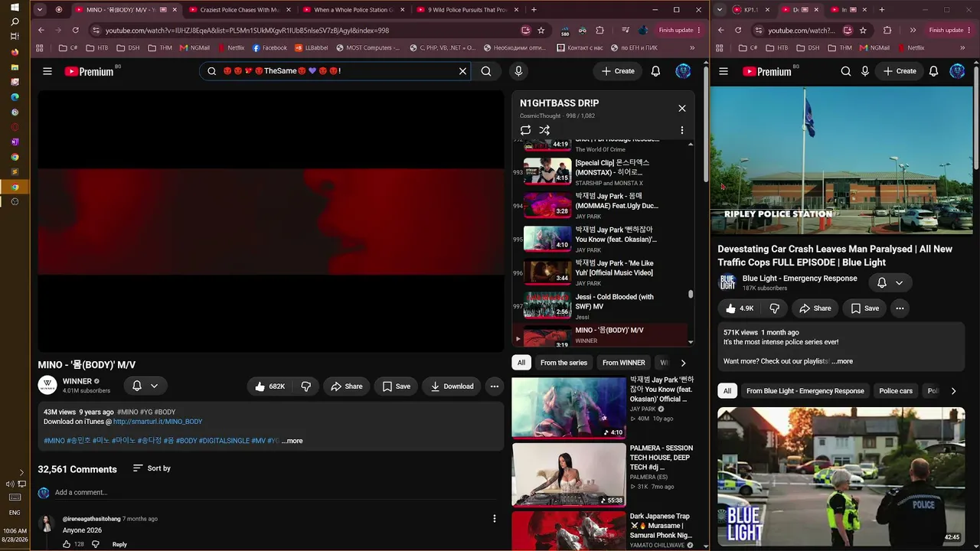980x551 pixels.
Task: Open the YouTube guide menu in left window
Action: pos(47,71)
